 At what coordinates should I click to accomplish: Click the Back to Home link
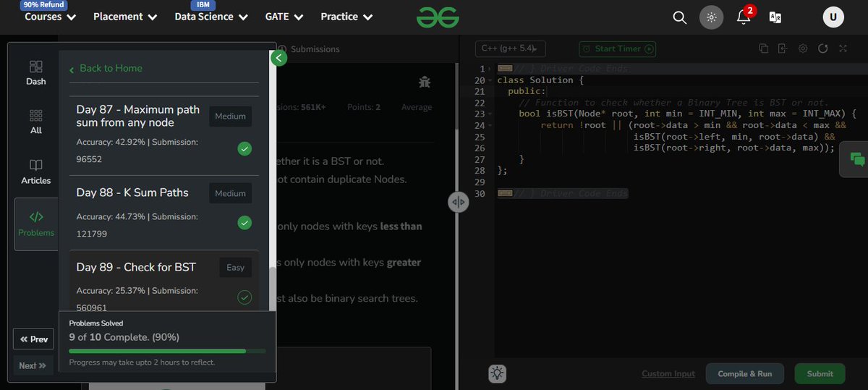(106, 68)
